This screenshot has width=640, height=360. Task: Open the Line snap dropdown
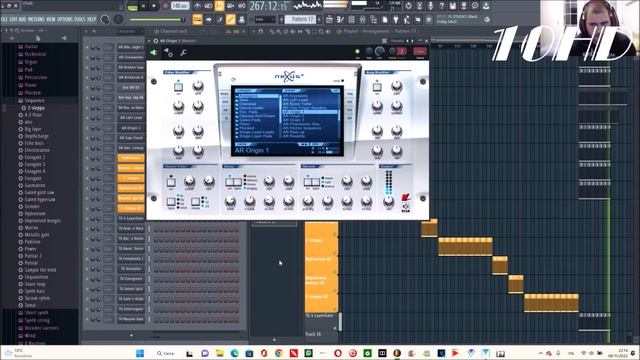(x=265, y=19)
